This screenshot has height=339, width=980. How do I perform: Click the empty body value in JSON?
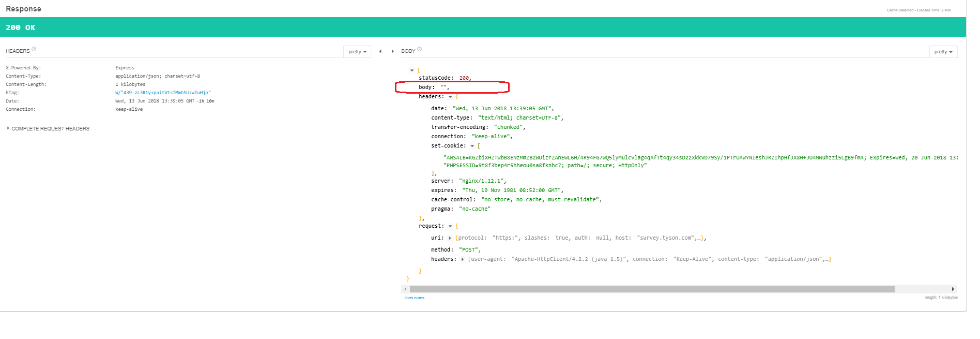coord(443,87)
